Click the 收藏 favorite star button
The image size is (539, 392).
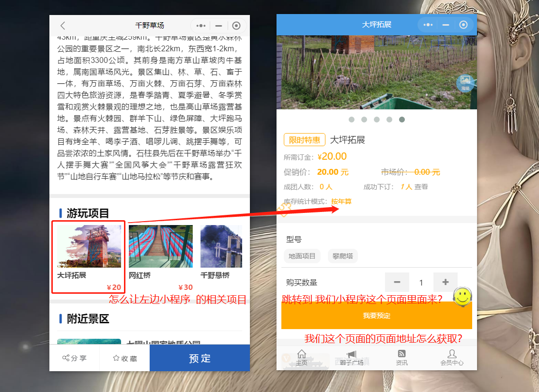124,358
